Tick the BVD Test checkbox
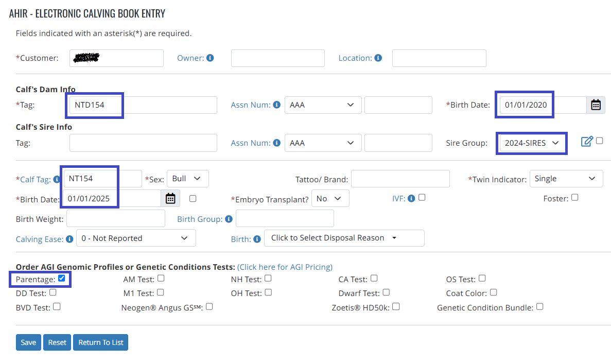This screenshot has height=364, width=611. (57, 307)
